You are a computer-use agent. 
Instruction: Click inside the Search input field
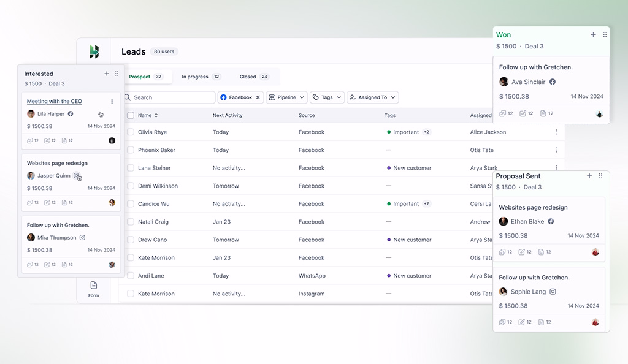point(170,97)
